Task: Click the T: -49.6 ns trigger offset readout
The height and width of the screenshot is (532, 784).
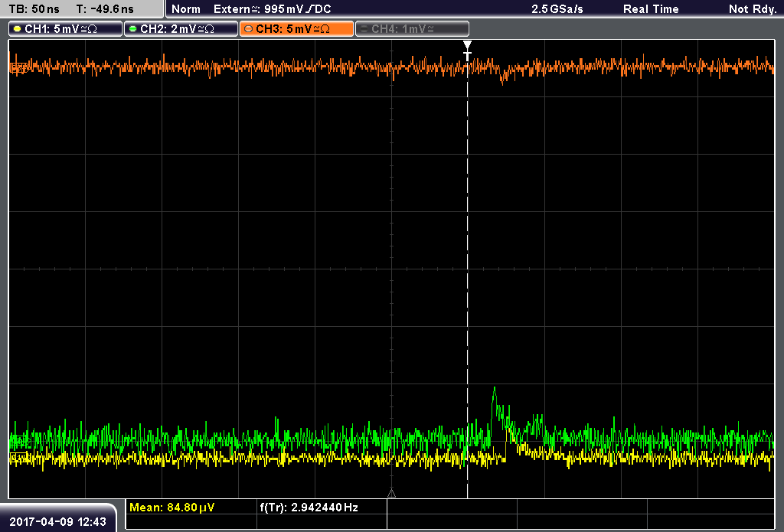Action: [x=105, y=9]
